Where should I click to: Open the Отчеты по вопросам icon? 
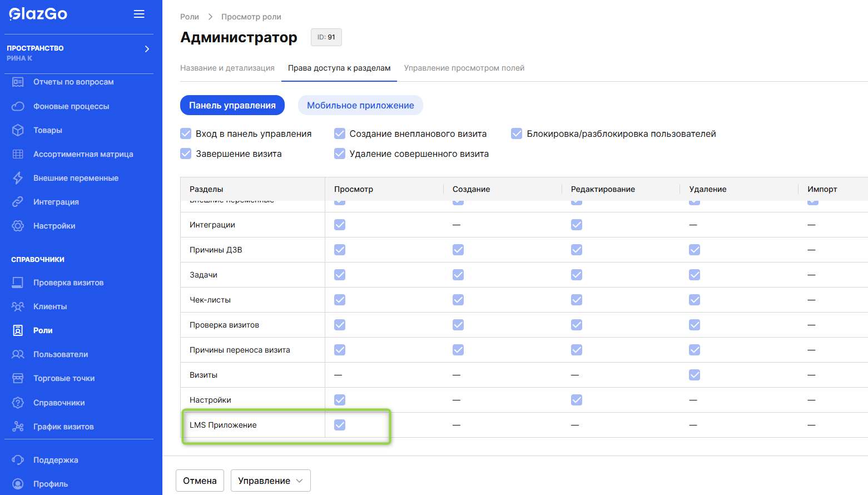click(18, 82)
